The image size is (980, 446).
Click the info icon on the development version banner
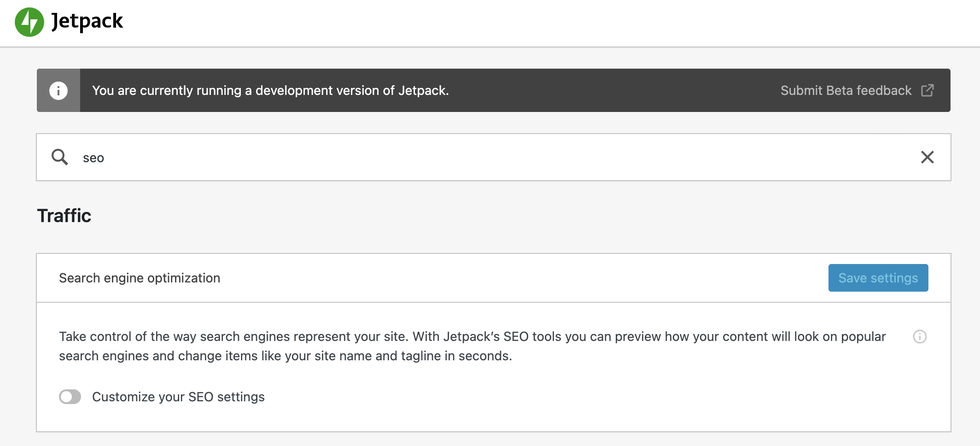[x=58, y=90]
